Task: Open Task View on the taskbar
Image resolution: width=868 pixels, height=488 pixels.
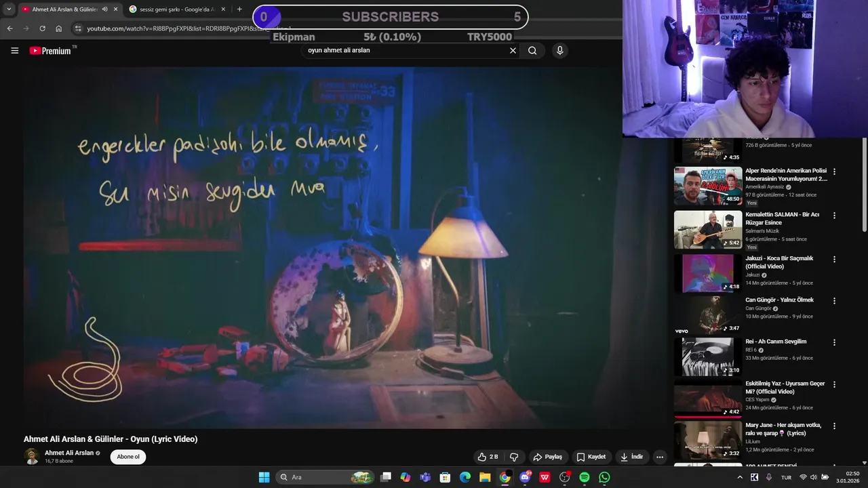Action: (x=385, y=477)
